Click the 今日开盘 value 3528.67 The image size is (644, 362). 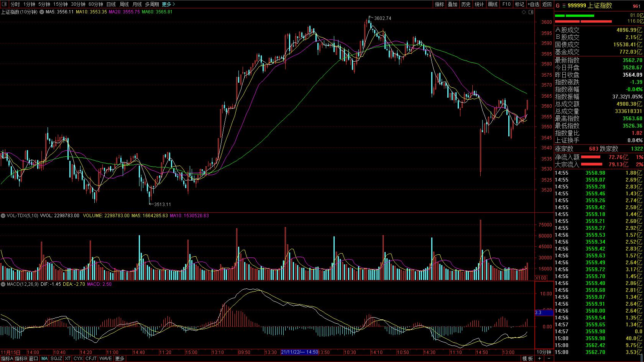632,67
